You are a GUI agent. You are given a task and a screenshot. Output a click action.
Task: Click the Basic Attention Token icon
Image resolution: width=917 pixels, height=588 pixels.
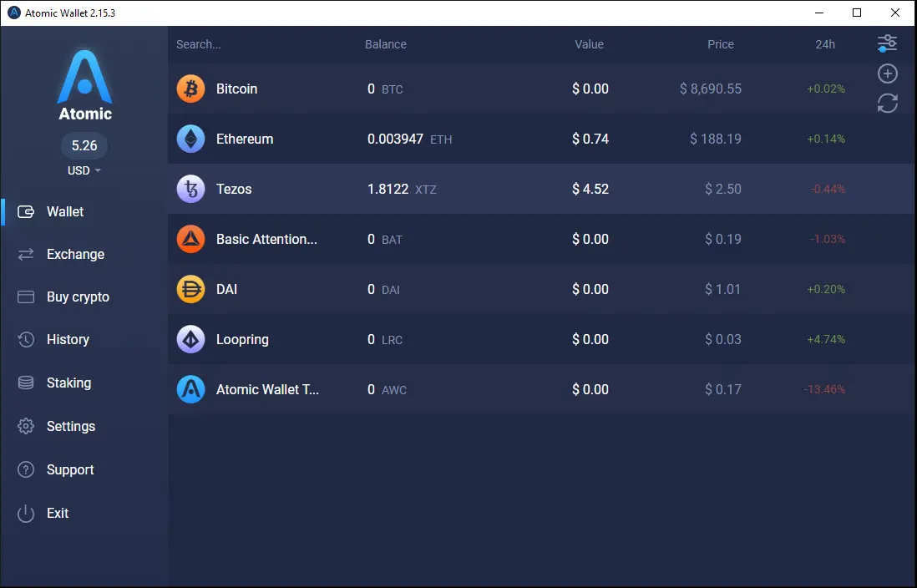(x=190, y=239)
